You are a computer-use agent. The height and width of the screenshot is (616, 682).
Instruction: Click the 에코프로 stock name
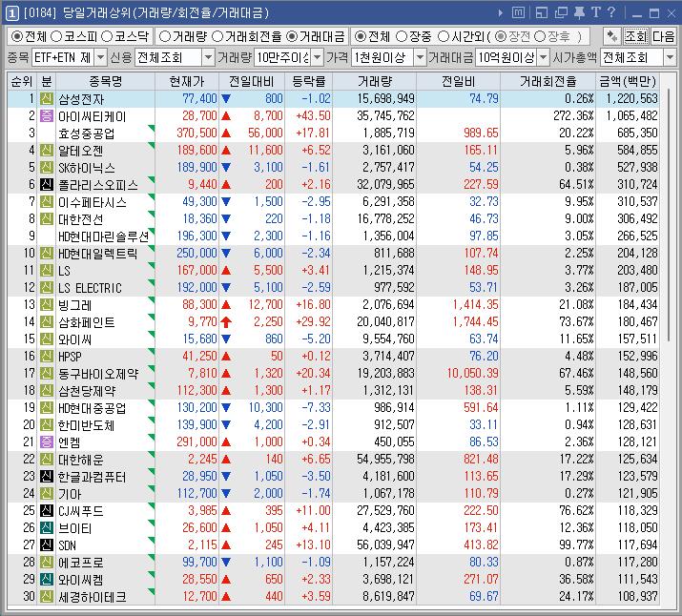(x=80, y=562)
